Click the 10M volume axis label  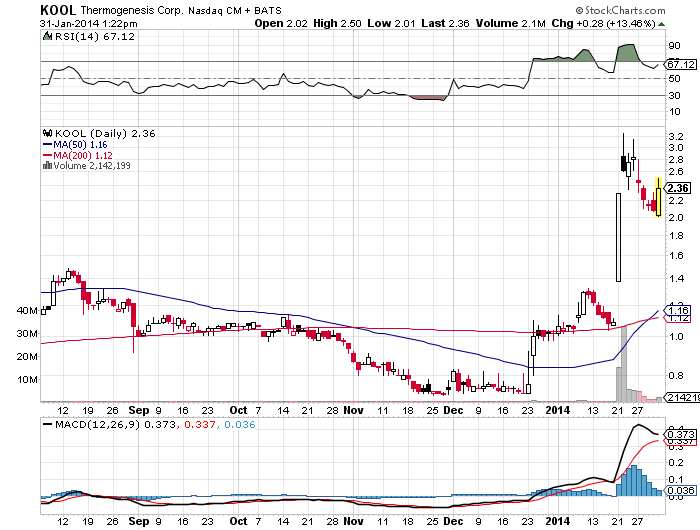coord(27,380)
